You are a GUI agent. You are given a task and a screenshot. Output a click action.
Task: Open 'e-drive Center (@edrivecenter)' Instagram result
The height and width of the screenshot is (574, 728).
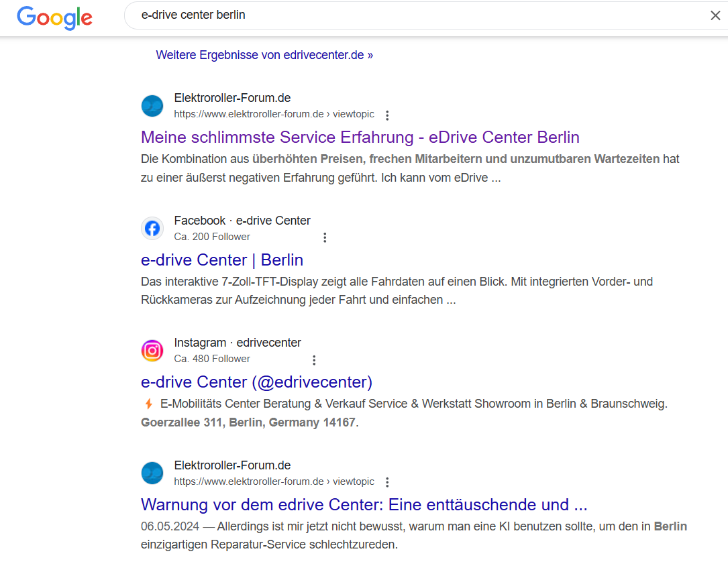tap(256, 382)
